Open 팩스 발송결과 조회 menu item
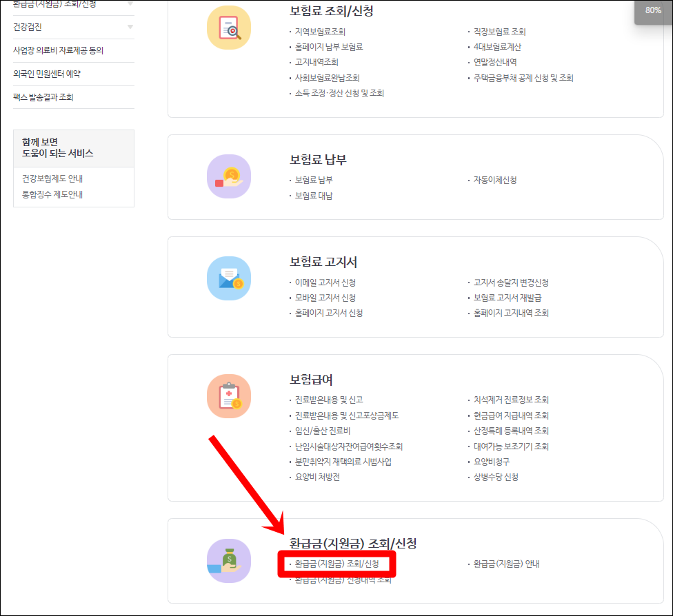The height and width of the screenshot is (616, 673). [x=43, y=97]
